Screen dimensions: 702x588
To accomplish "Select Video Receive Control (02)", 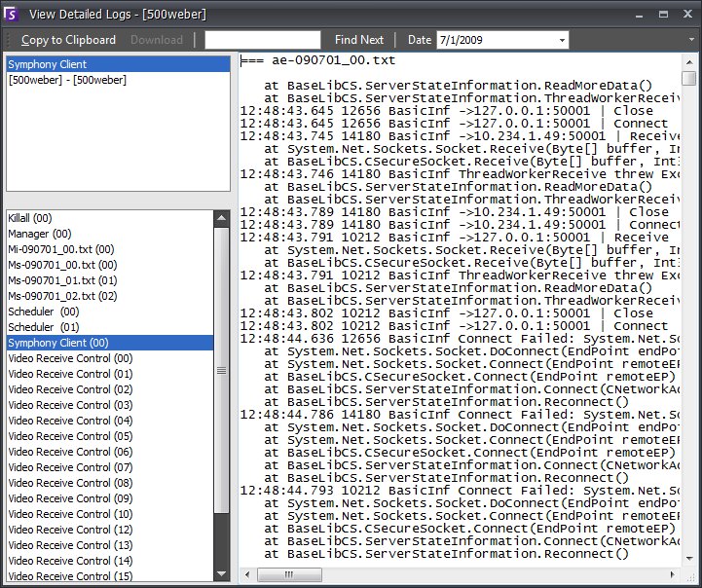I will (110, 389).
